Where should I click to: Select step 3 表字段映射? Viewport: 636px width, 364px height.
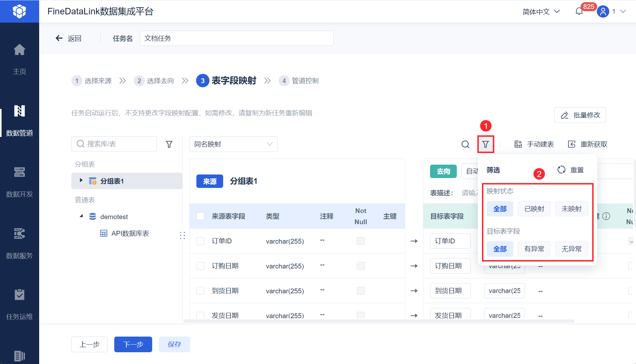[226, 81]
